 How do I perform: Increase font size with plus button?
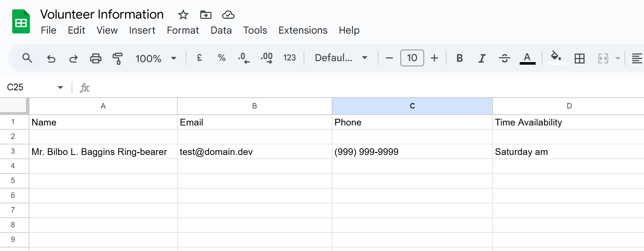[434, 58]
